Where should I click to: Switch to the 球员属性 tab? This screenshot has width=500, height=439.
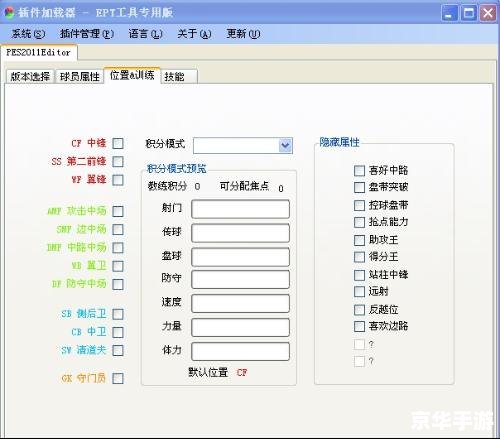tap(79, 77)
